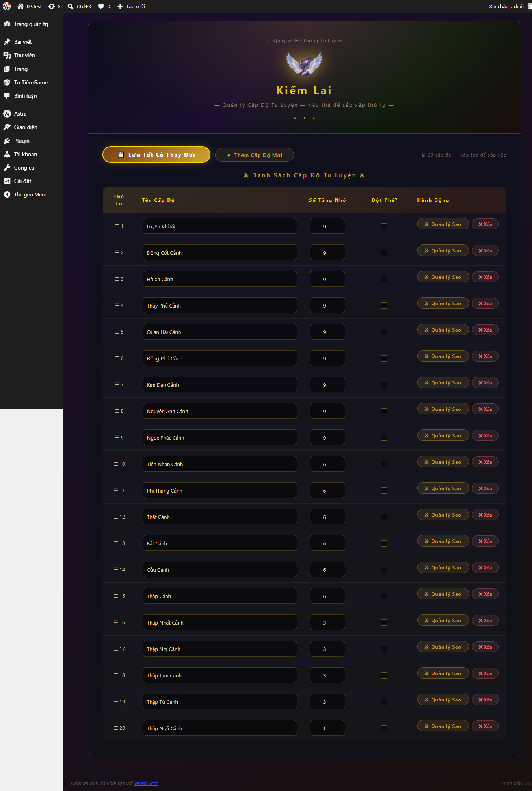The height and width of the screenshot is (791, 532).
Task: Open the Tạo mới dropdown in admin bar
Action: [131, 6]
